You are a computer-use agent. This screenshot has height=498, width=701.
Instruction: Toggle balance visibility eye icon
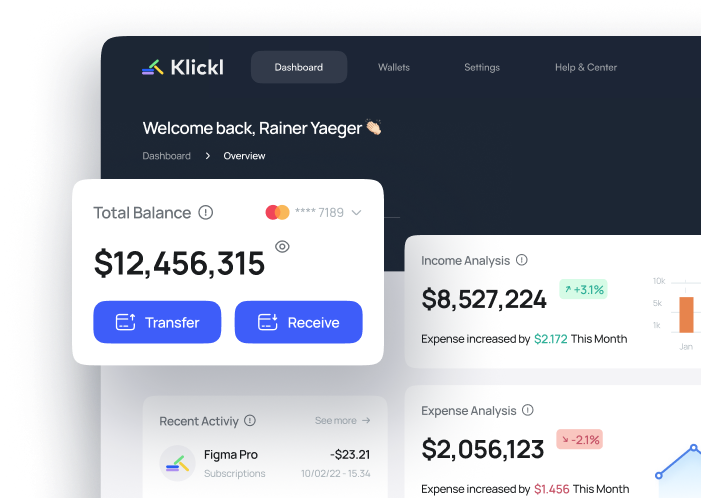(x=282, y=246)
